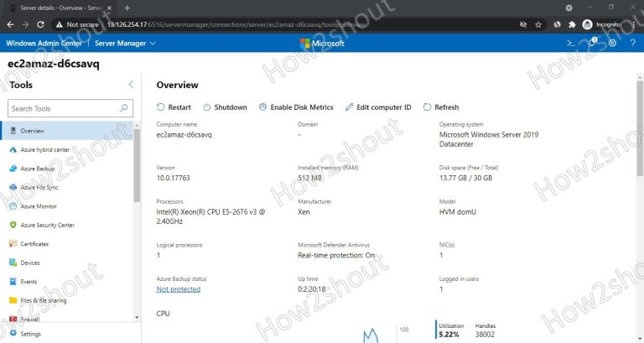
Task: Select the Files & file sharing folder icon
Action: point(13,300)
